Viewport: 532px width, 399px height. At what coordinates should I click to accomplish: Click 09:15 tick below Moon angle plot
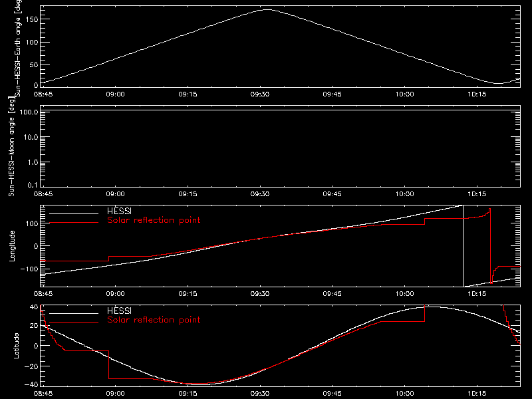click(x=188, y=194)
